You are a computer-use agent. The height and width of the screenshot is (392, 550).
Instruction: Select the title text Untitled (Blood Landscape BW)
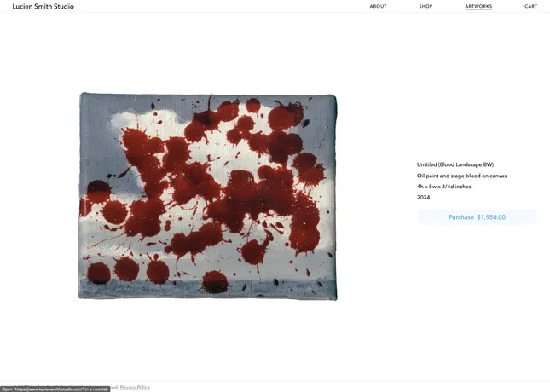(x=455, y=164)
